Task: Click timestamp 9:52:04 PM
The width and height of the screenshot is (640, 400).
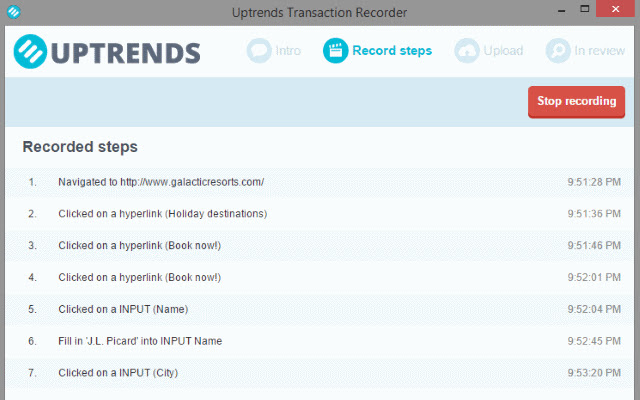Action: pos(594,309)
